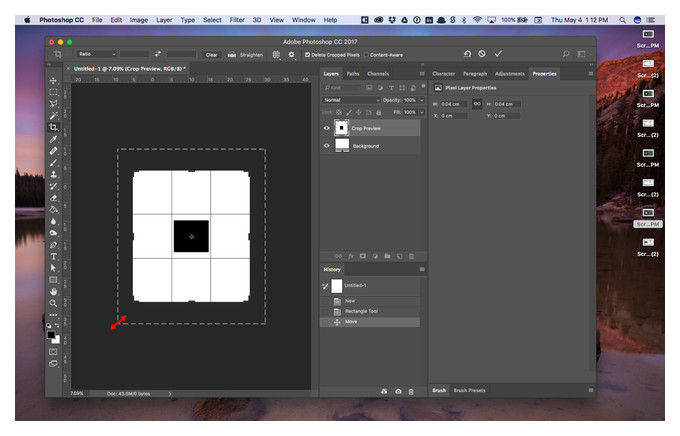Hide the Crop Preview layer

point(327,128)
